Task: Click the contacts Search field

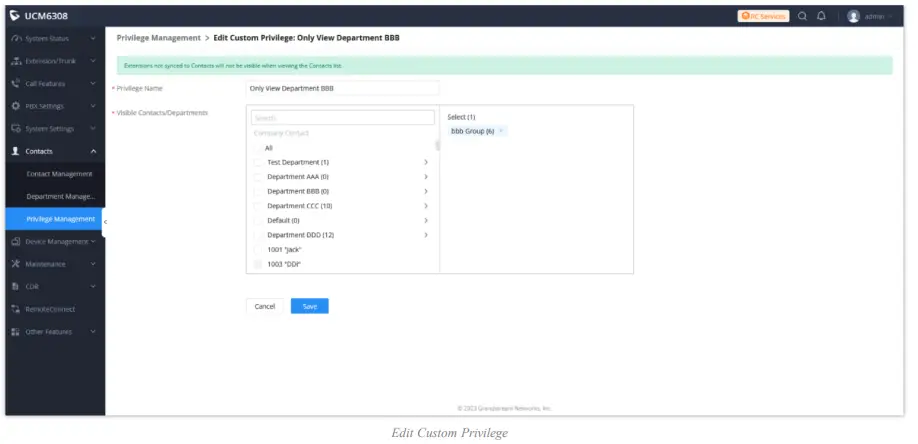Action: point(343,118)
